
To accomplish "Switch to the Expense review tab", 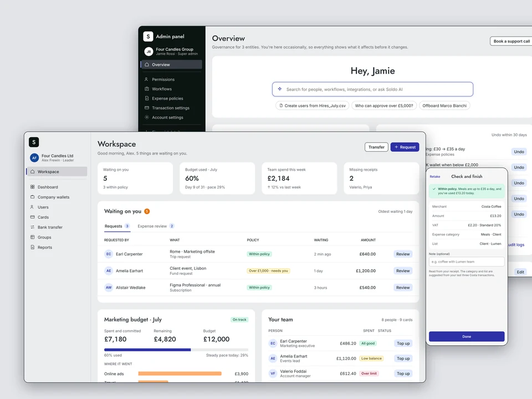I will [x=156, y=226].
